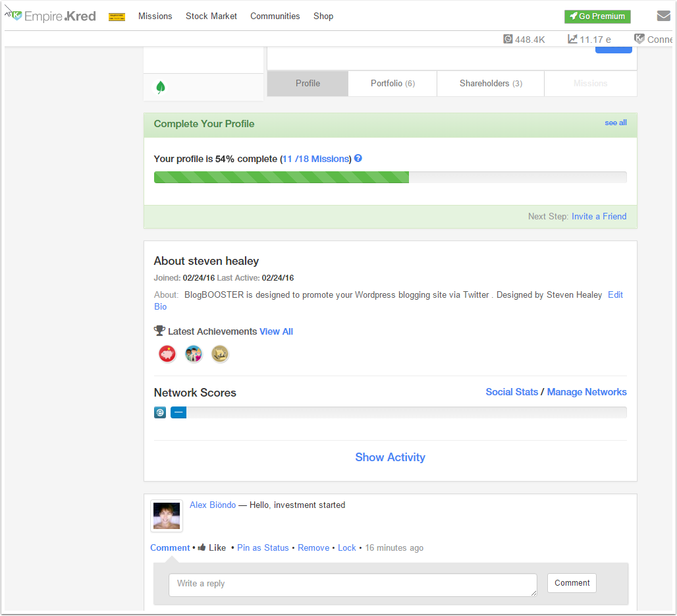Click the red piggy bank achievement badge
This screenshot has height=616, width=677.
[167, 354]
